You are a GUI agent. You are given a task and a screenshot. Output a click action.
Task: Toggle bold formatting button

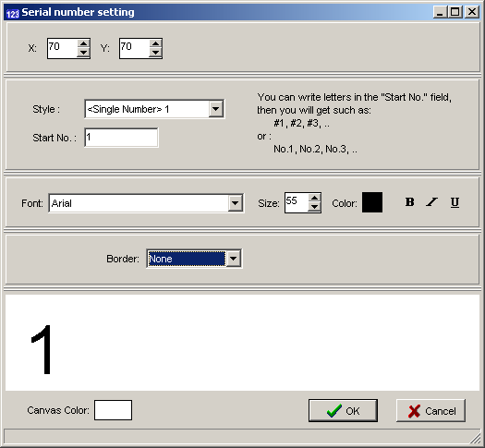coord(409,202)
